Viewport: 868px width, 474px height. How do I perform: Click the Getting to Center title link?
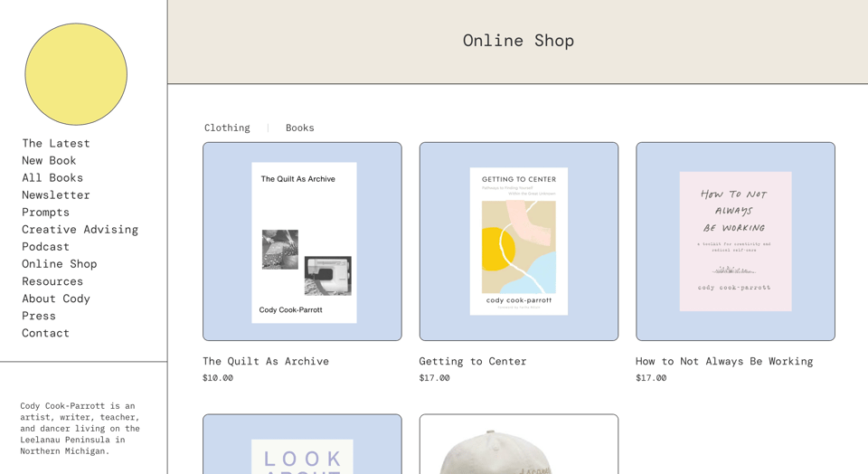[472, 361]
